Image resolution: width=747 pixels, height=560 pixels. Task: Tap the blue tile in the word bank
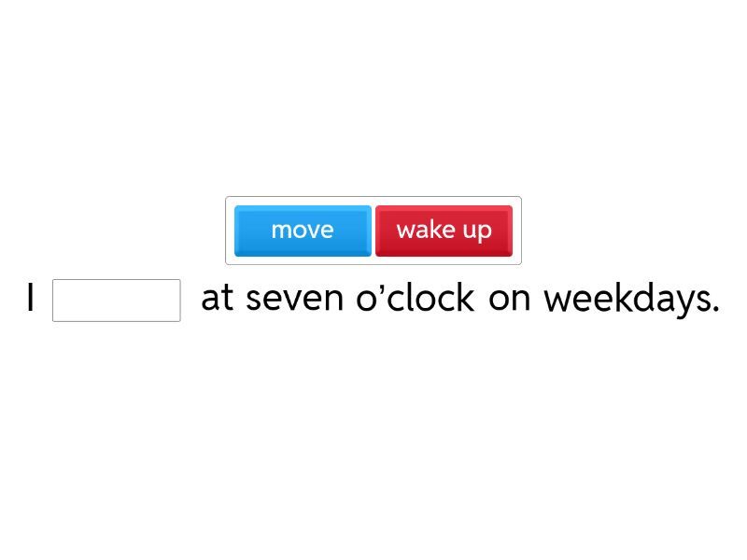pos(303,231)
